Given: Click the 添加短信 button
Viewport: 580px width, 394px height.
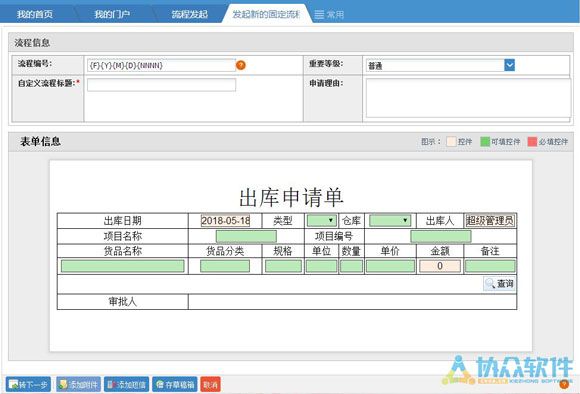Looking at the screenshot, I should pos(127,385).
